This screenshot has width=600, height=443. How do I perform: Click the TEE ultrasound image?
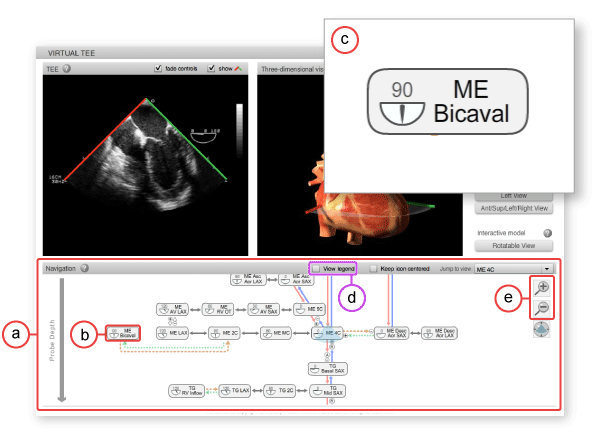coord(145,165)
